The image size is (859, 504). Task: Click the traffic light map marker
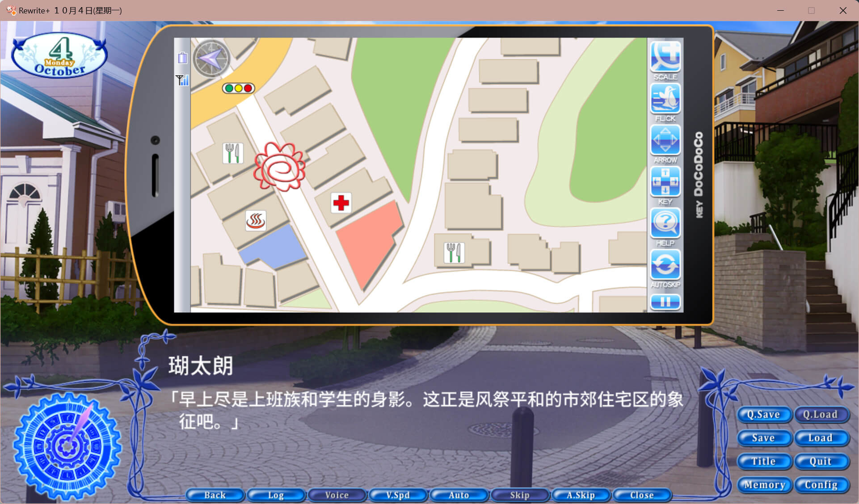tap(239, 88)
